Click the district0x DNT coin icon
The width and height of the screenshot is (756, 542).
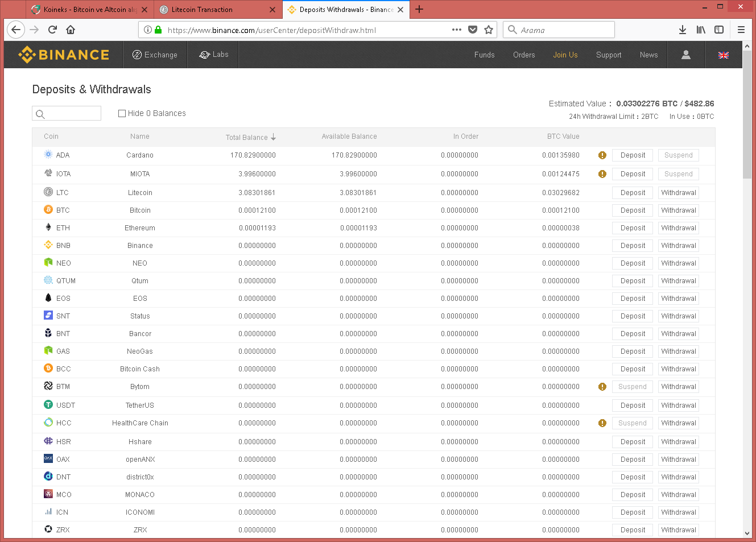(48, 477)
